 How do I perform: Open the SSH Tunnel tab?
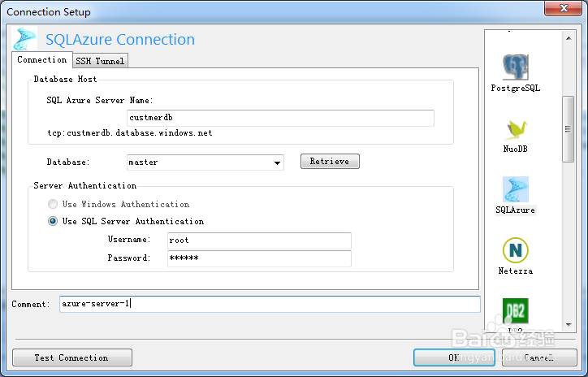pyautogui.click(x=100, y=61)
